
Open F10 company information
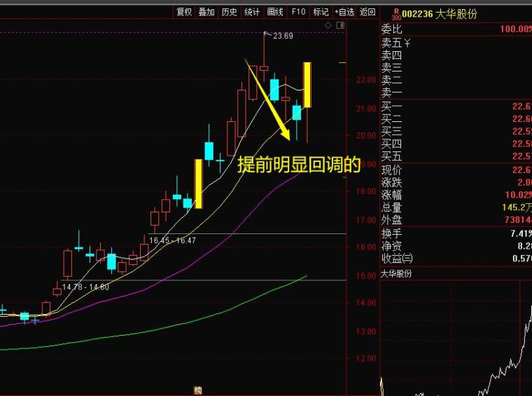coord(298,12)
